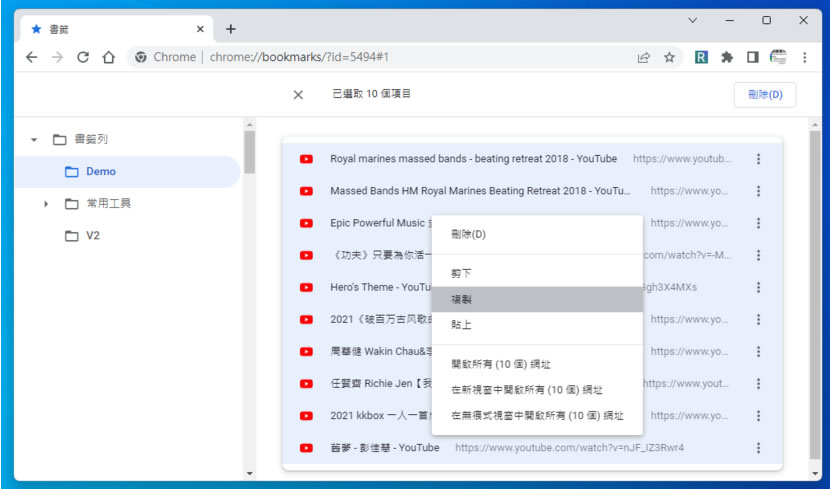
Task: Expand the 常用工具 folder in the sidebar
Action: (46, 204)
